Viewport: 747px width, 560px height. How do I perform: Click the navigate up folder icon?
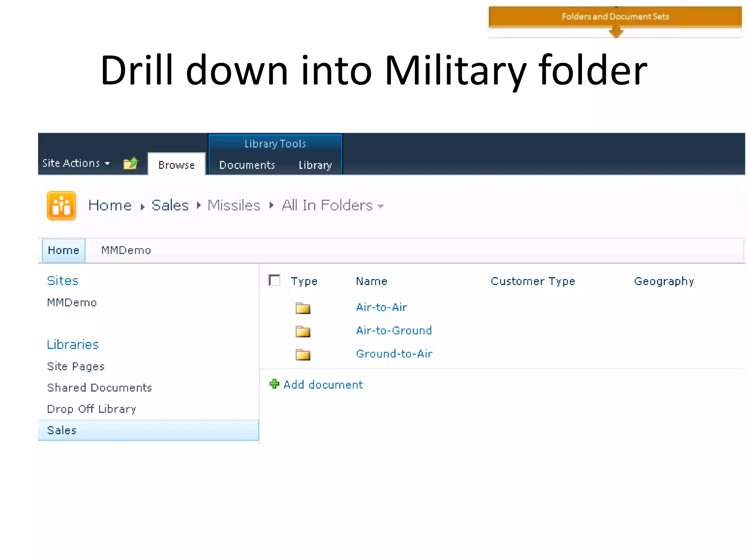[x=131, y=163]
